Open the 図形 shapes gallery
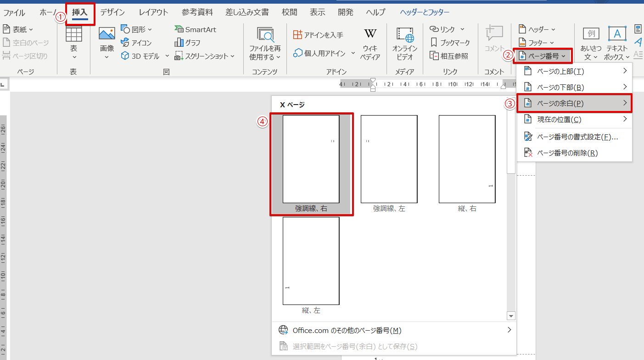Image resolution: width=644 pixels, height=360 pixels. tap(136, 29)
